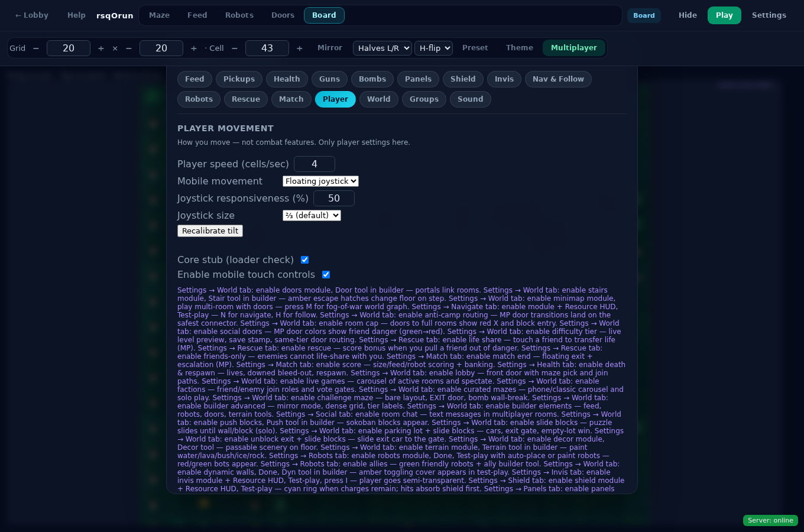This screenshot has width=804, height=532.
Task: Click the Board badge near Hide
Action: [x=644, y=15]
